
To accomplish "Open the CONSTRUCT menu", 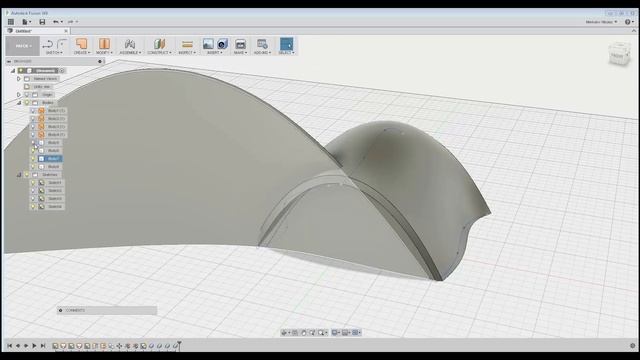I will click(x=159, y=53).
